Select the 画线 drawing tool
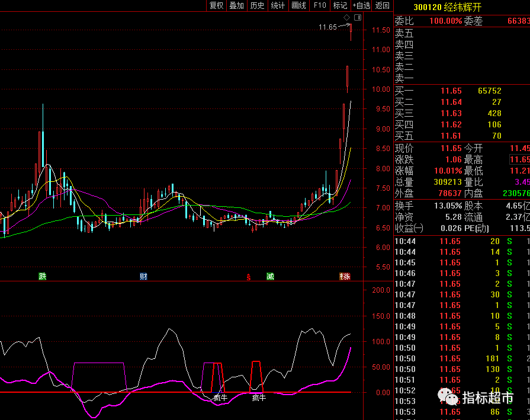Screen dimensions: 530x420 pyautogui.click(x=298, y=5)
